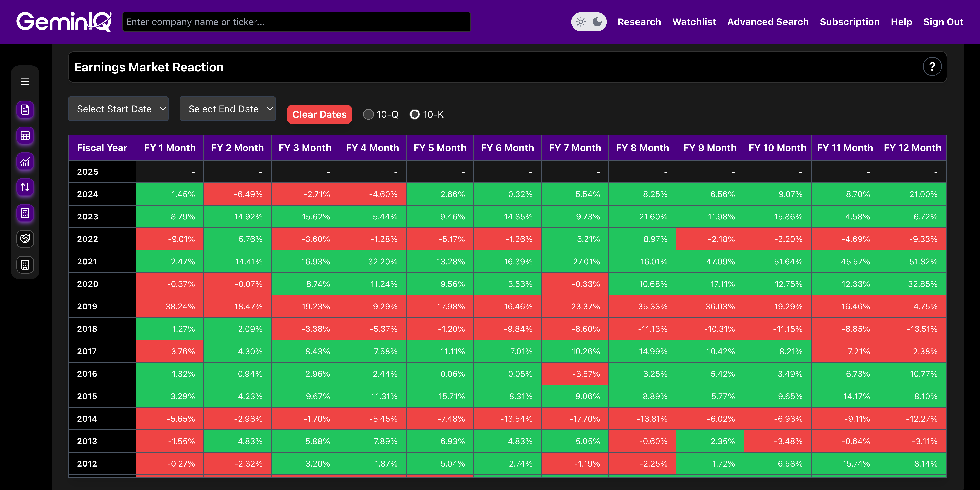Viewport: 980px width, 490px height.
Task: Select the 10-K radio button
Action: pyautogui.click(x=415, y=115)
